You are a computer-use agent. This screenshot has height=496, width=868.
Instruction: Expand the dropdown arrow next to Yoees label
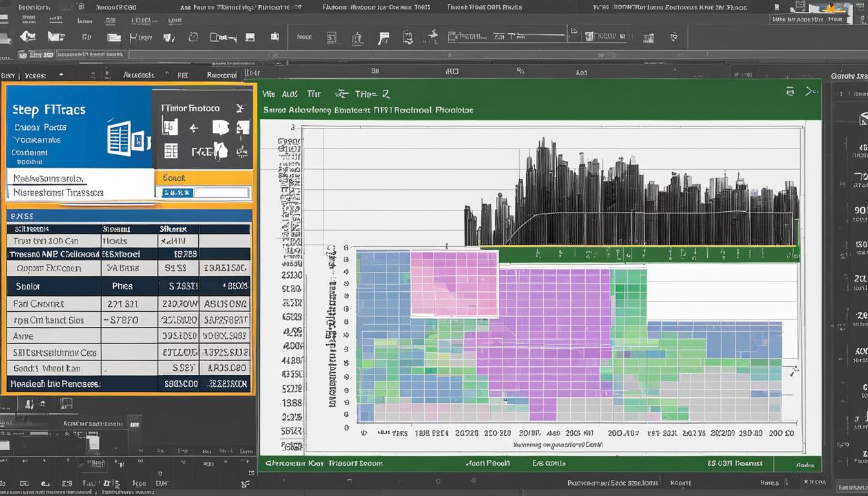(x=61, y=74)
